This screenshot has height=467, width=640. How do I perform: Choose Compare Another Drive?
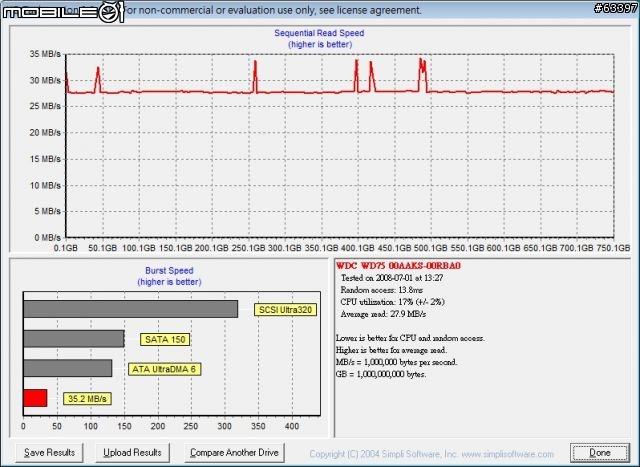coord(234,453)
